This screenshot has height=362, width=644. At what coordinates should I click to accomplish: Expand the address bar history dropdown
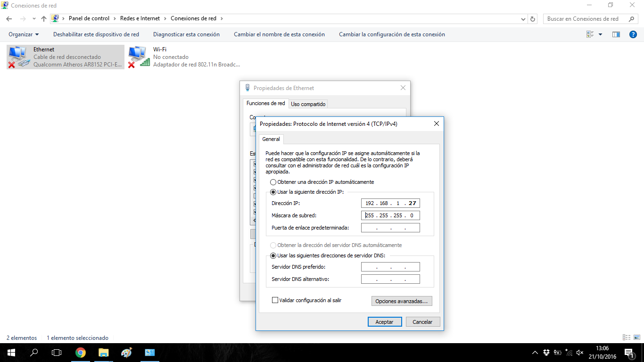(523, 19)
